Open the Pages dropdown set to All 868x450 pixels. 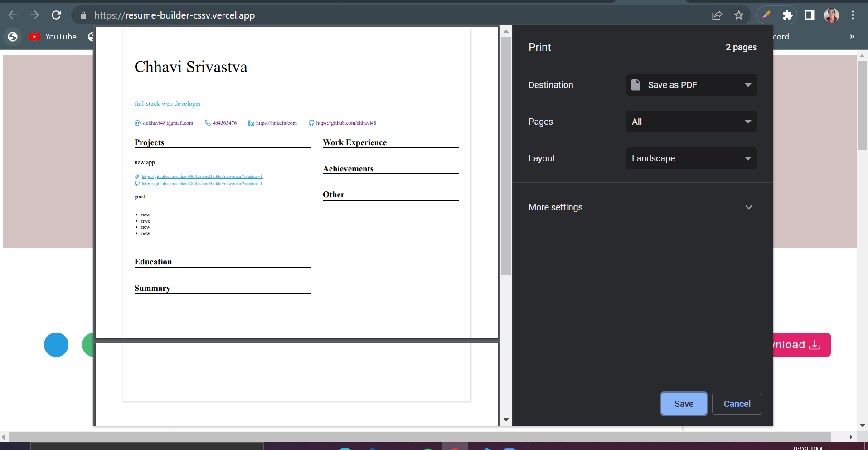tap(690, 122)
